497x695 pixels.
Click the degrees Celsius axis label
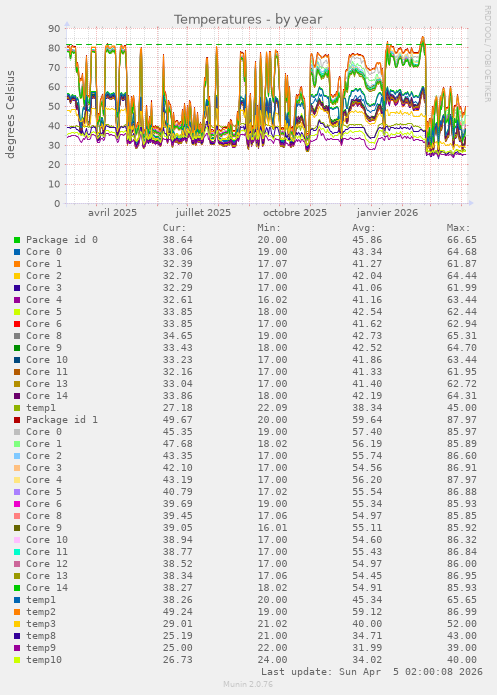[x=10, y=114]
